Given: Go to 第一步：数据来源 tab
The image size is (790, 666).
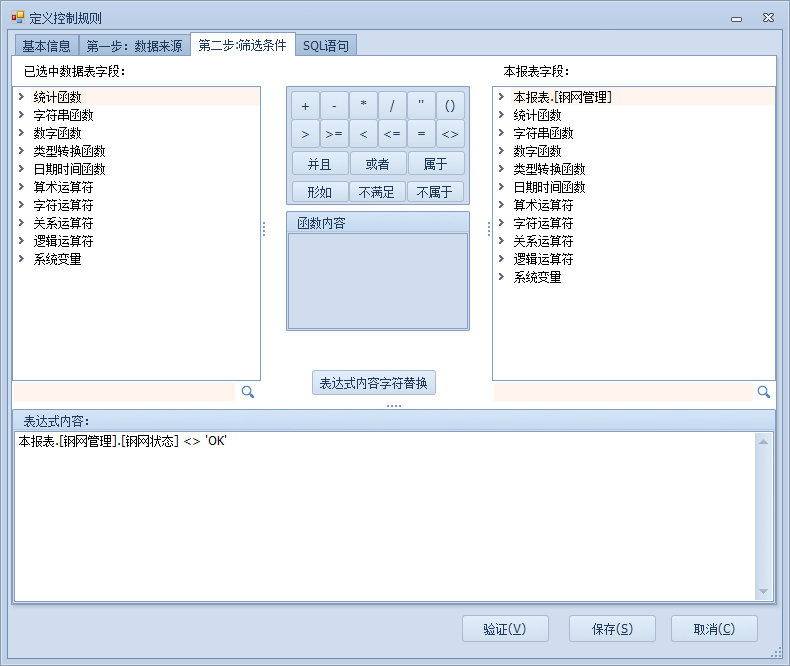Looking at the screenshot, I should [134, 46].
